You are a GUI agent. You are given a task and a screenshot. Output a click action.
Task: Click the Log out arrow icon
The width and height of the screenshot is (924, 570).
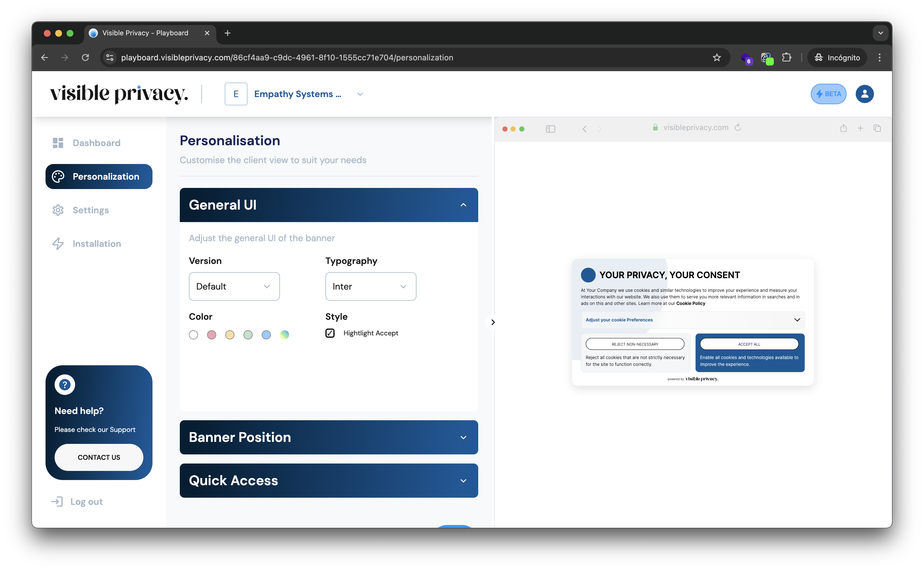[x=58, y=501]
